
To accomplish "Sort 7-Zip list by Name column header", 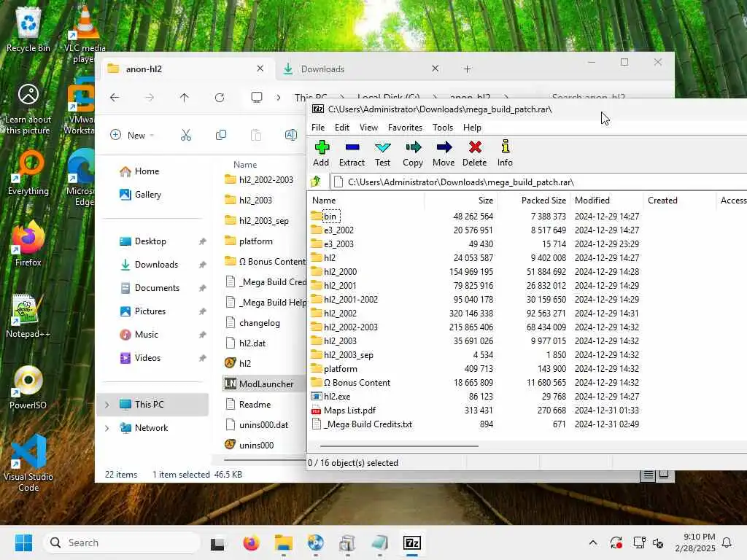I will (x=366, y=201).
